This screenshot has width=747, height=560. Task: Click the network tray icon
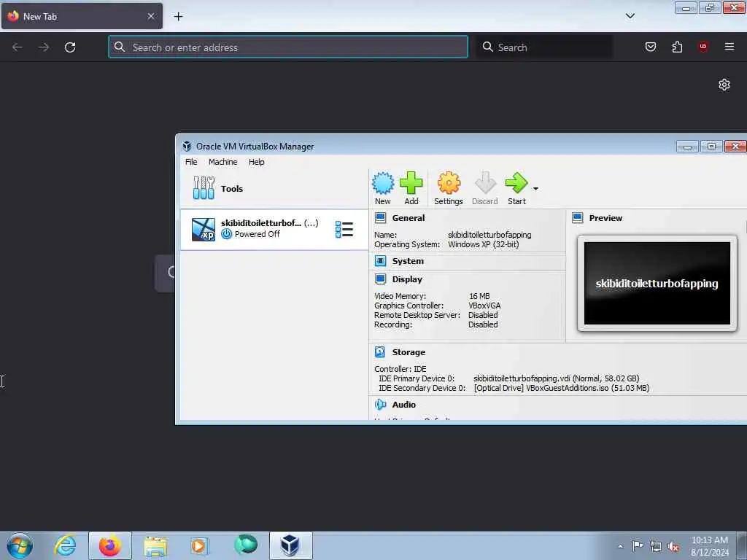656,547
